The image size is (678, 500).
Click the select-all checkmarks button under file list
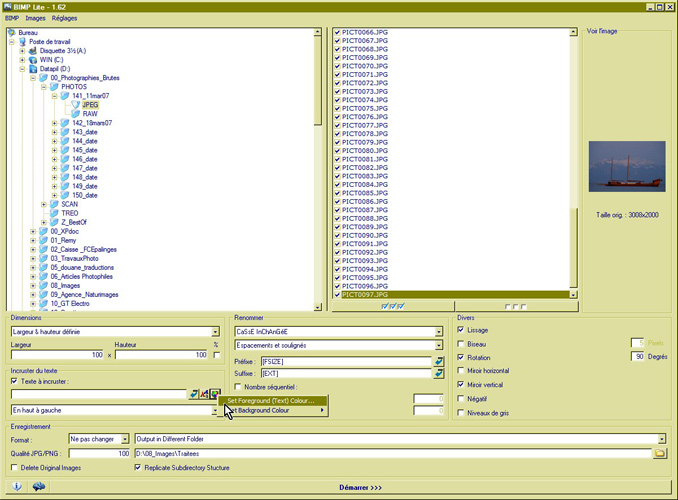394,306
